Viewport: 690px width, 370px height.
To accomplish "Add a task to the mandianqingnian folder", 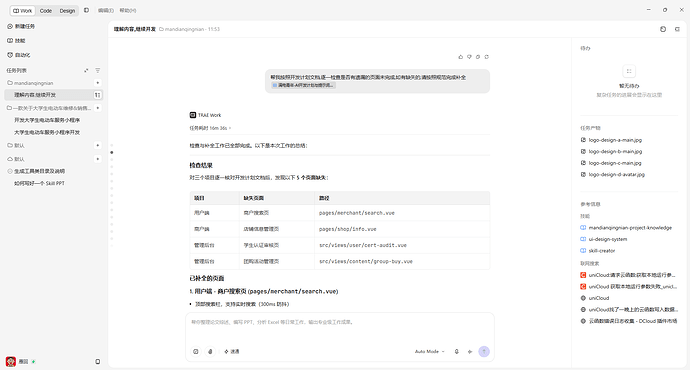I will coord(97,83).
